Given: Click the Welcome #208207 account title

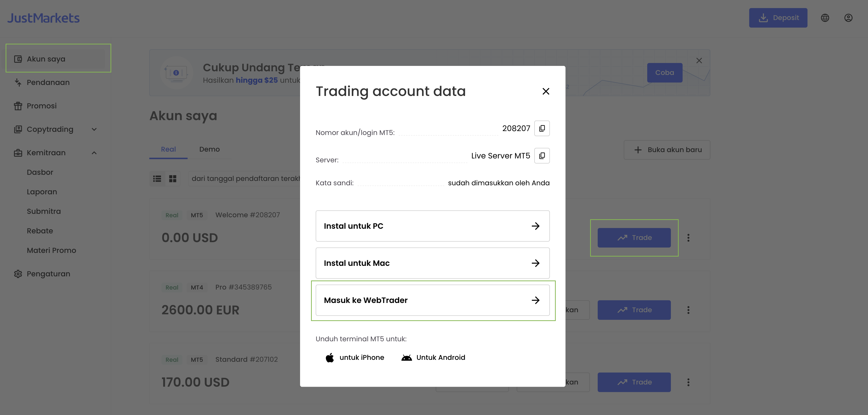Looking at the screenshot, I should pyautogui.click(x=248, y=215).
